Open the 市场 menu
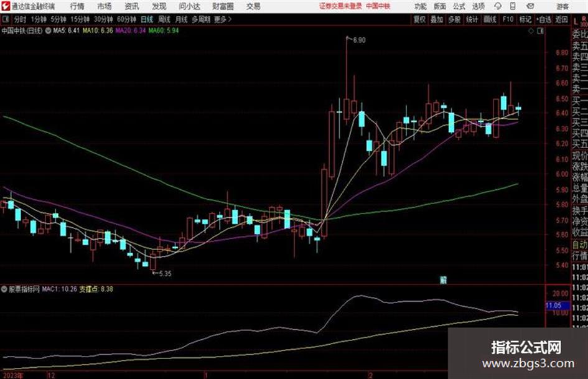 coord(105,6)
